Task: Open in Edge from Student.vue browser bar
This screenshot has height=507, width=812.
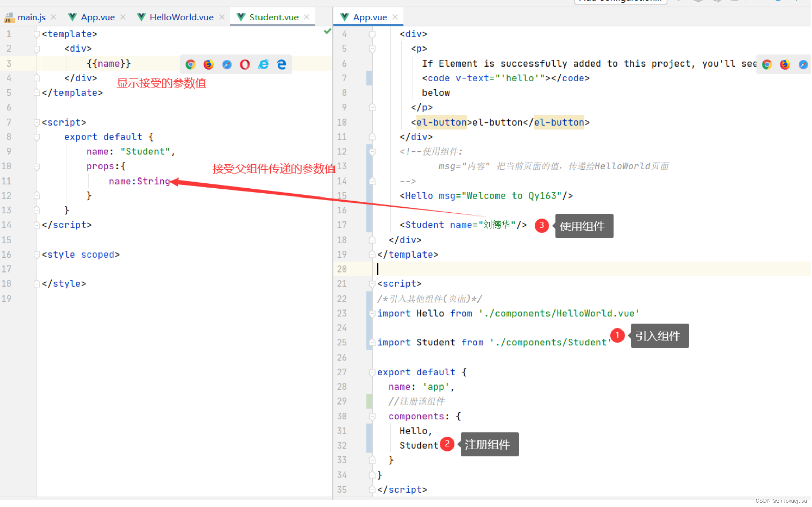Action: point(282,64)
